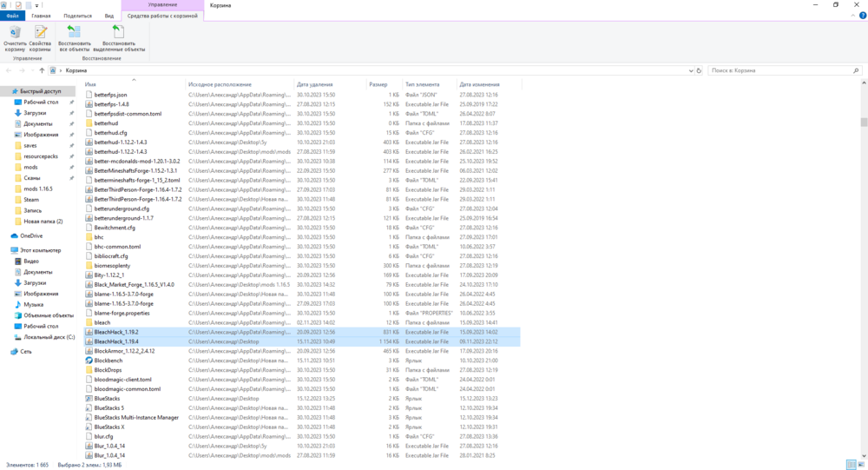868x470 pixels.
Task: Open Объемные объекты in sidebar
Action: pyautogui.click(x=48, y=315)
